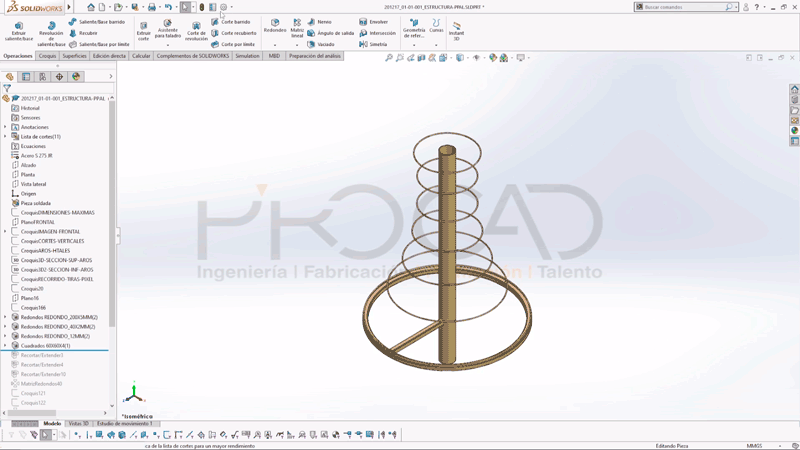Click the Undo button in title bar

[x=168, y=7]
